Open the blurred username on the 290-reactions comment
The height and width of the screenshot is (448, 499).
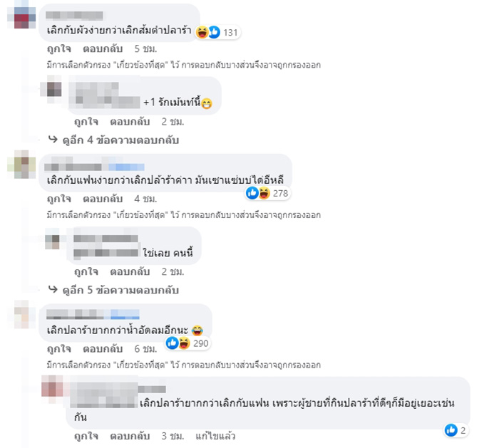[93, 314]
